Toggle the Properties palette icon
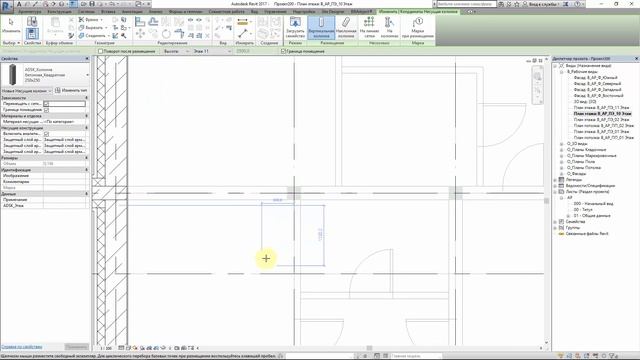The width and height of the screenshot is (640, 360). click(32, 34)
